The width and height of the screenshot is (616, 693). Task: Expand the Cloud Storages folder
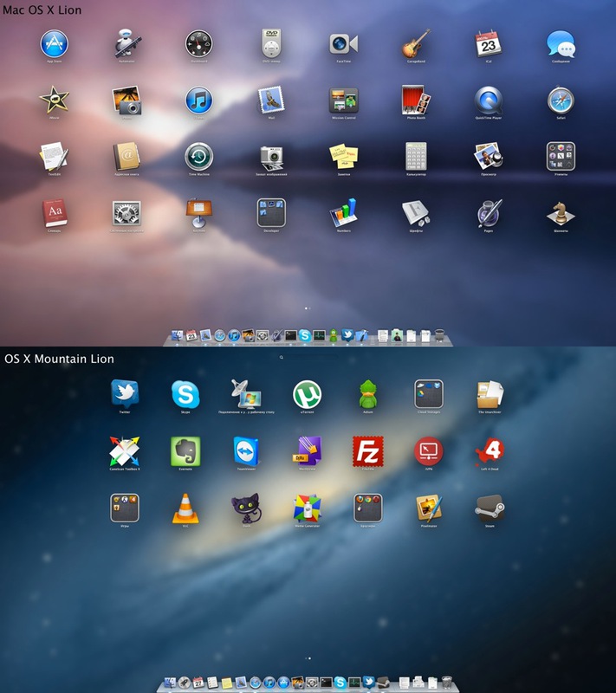[429, 394]
